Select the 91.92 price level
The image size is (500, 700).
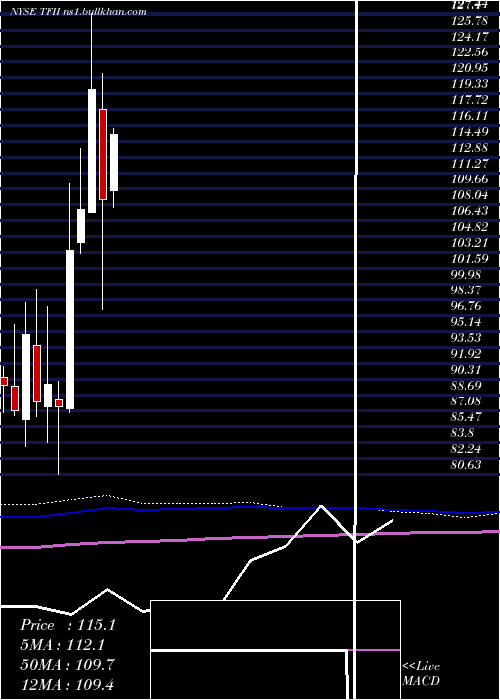pos(467,354)
